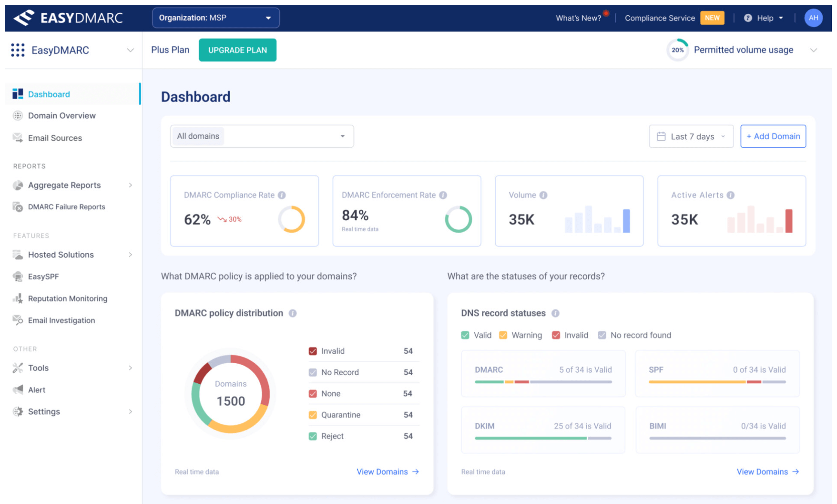This screenshot has width=837, height=504.
Task: Go to Domain Overview
Action: tap(62, 115)
